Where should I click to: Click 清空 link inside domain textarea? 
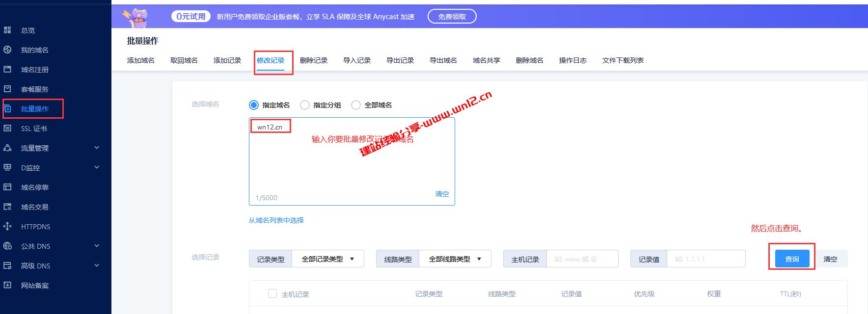coord(442,194)
